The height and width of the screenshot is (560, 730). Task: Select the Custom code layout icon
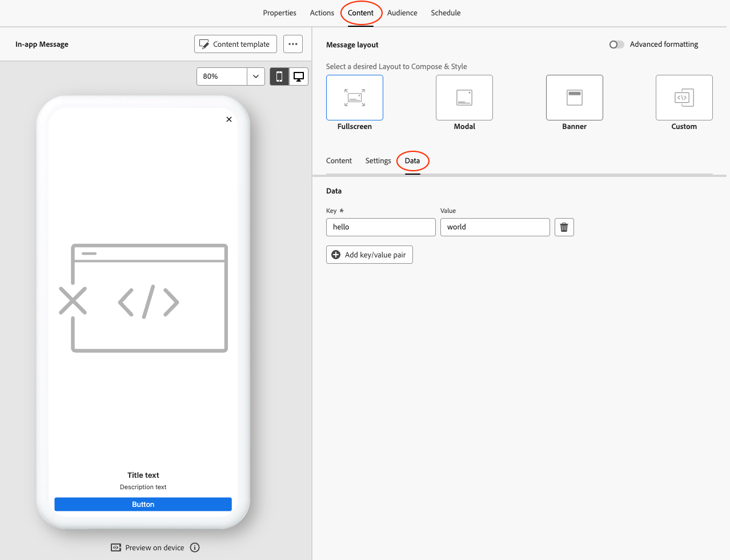click(x=684, y=98)
